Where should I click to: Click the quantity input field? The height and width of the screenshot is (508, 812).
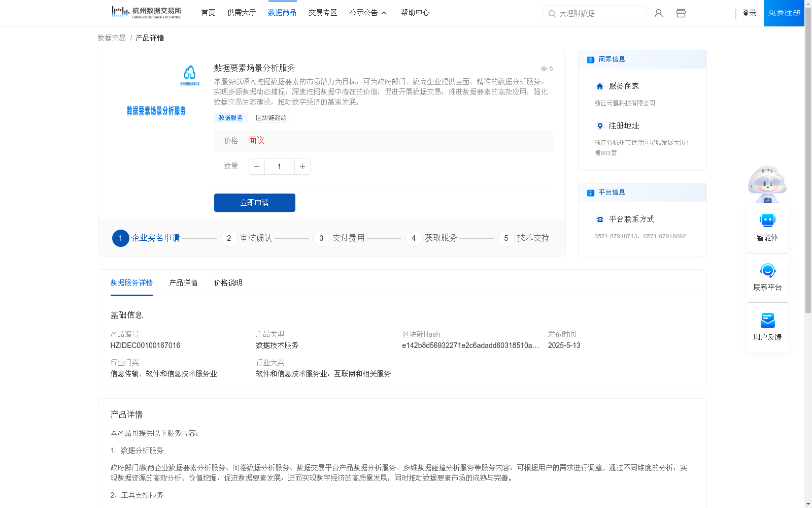click(280, 167)
